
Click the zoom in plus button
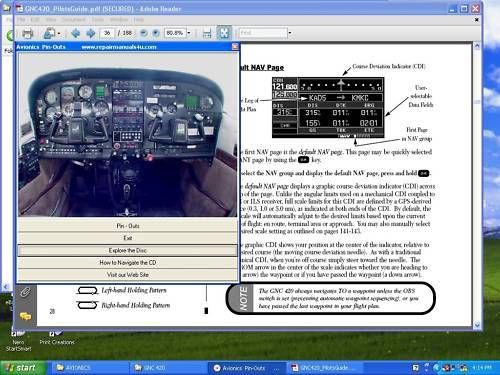(x=156, y=33)
